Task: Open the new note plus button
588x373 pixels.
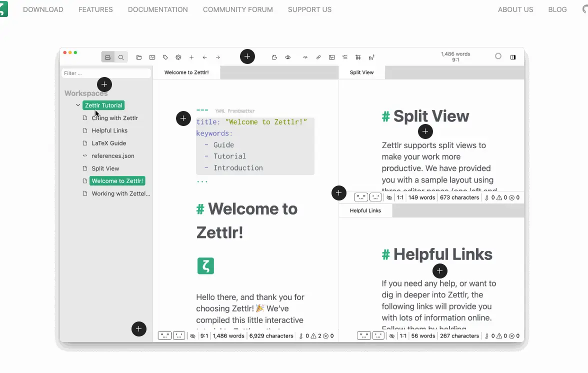Action: pyautogui.click(x=247, y=56)
